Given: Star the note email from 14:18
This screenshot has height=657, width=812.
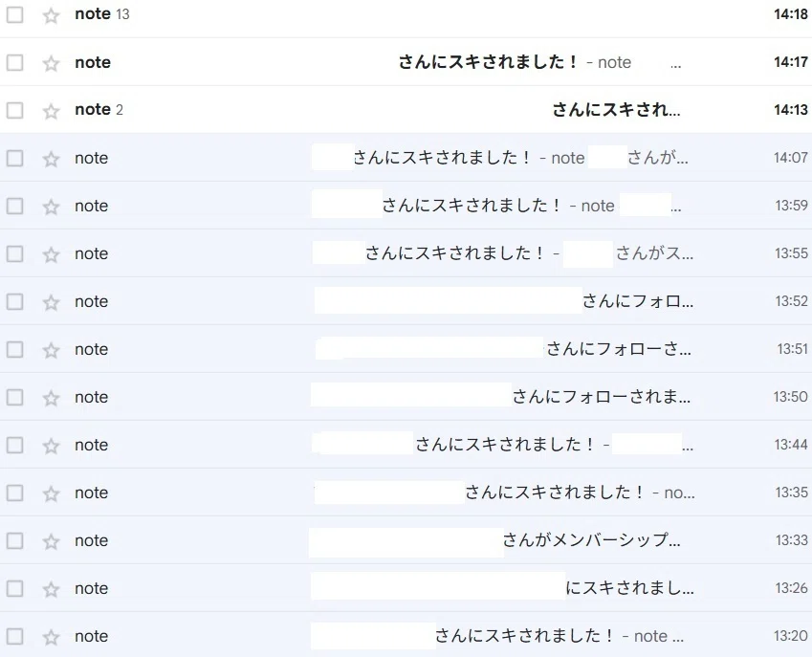Looking at the screenshot, I should tap(51, 15).
